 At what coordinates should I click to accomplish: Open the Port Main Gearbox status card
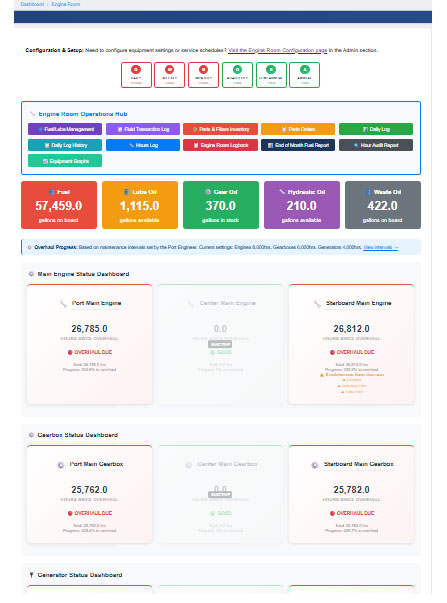point(90,494)
